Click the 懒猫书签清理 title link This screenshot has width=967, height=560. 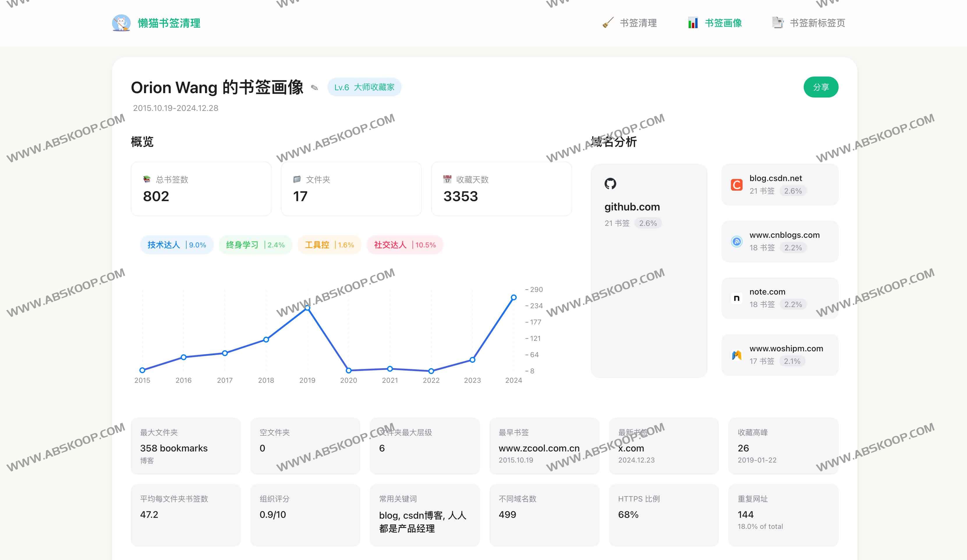coord(169,23)
